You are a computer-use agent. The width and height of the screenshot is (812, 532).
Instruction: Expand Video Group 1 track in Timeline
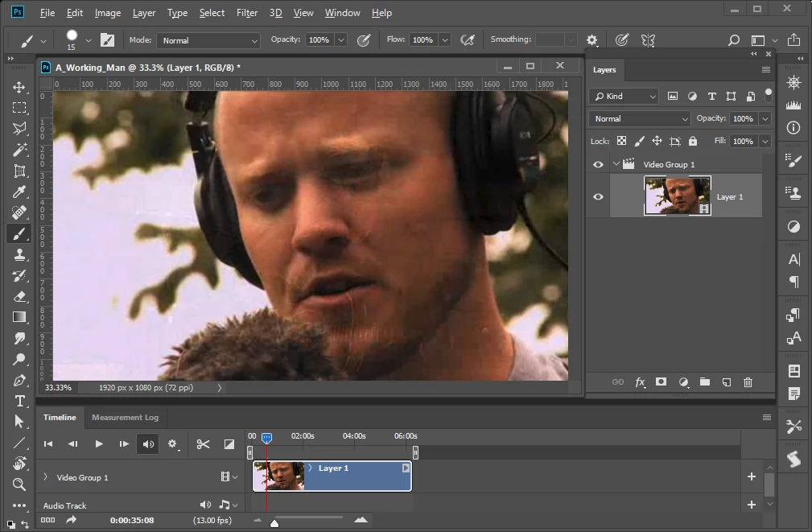click(x=46, y=477)
